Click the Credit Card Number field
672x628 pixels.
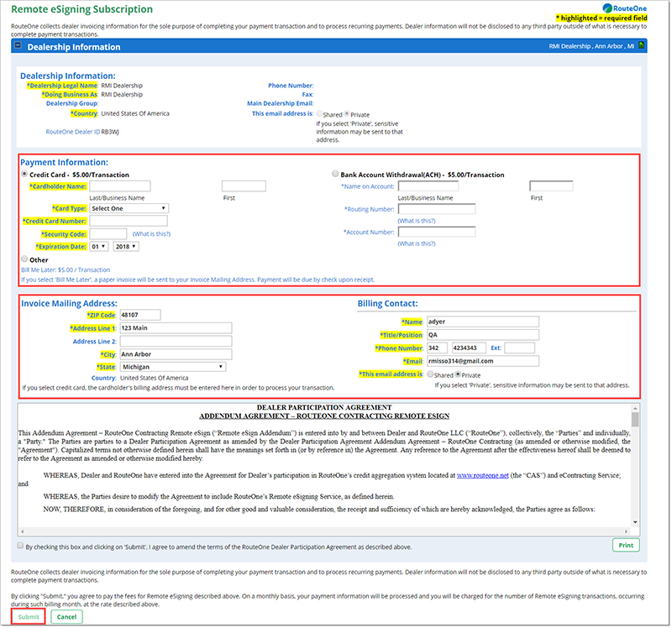[x=129, y=221]
